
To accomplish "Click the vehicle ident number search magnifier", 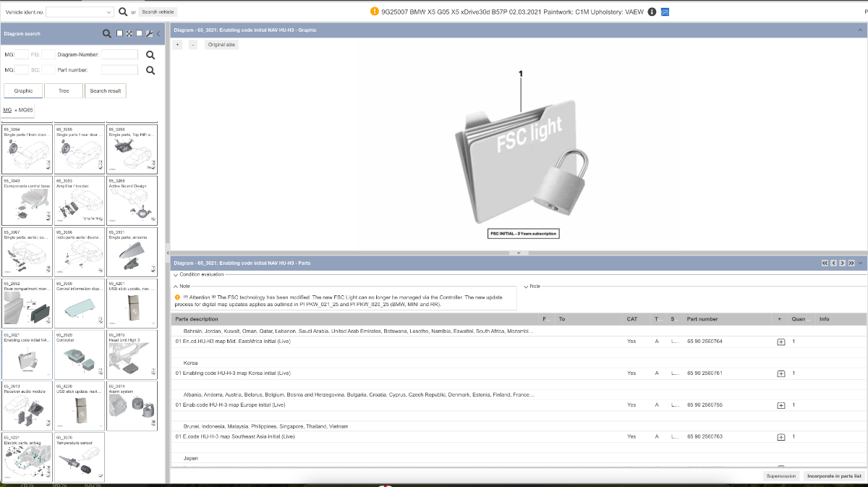I will (x=123, y=12).
